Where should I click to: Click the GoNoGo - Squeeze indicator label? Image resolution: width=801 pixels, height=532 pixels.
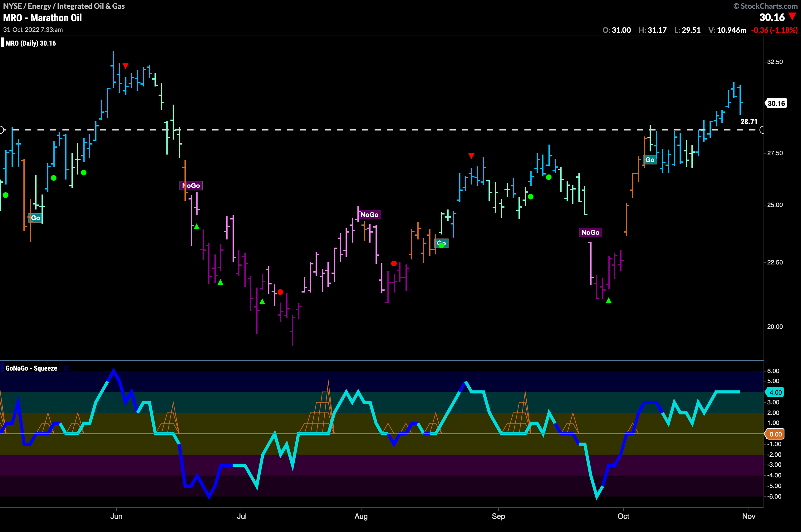(x=31, y=368)
